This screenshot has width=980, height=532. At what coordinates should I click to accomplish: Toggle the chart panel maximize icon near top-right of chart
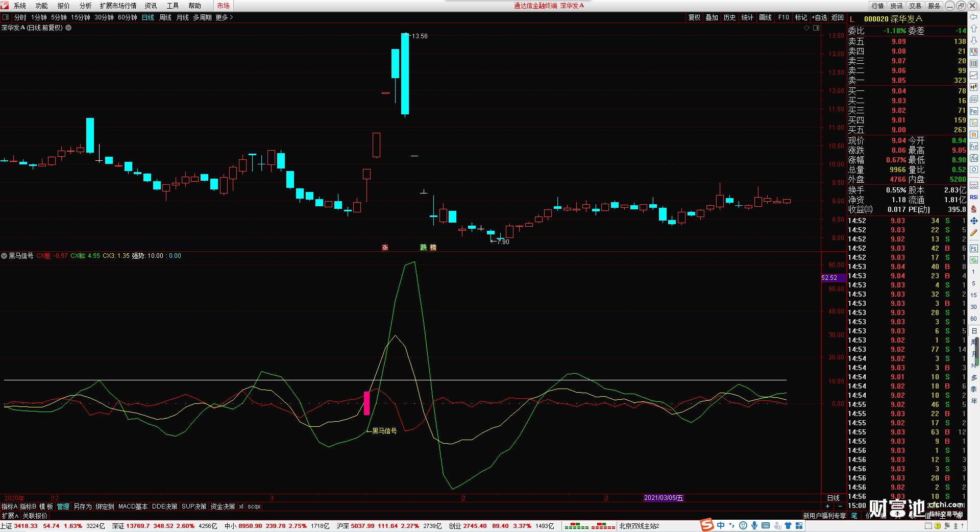[816, 28]
